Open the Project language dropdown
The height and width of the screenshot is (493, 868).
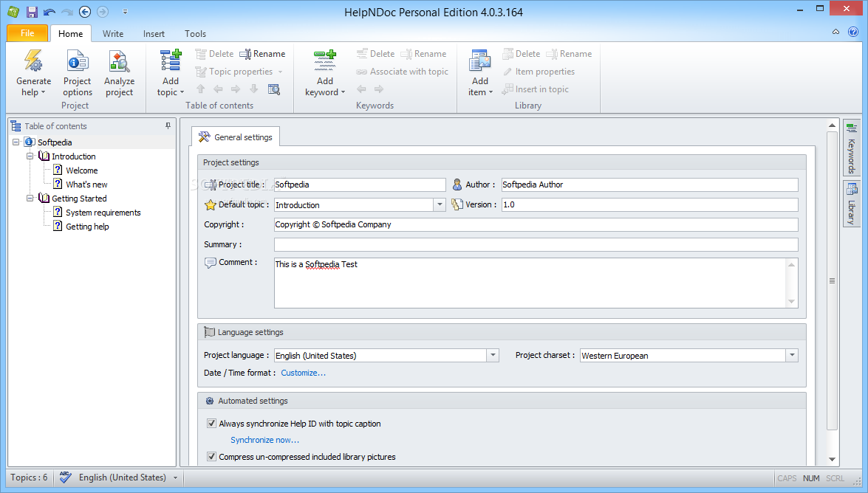tap(493, 355)
